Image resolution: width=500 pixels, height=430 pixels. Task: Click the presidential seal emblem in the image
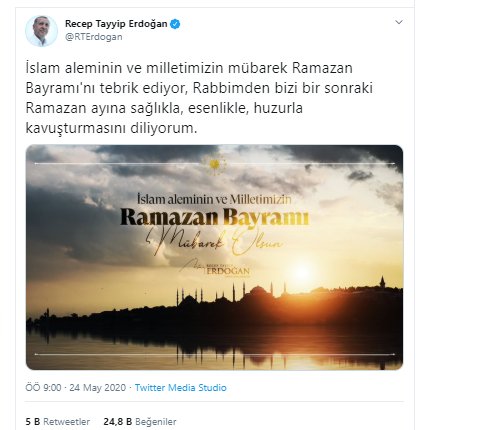214,164
